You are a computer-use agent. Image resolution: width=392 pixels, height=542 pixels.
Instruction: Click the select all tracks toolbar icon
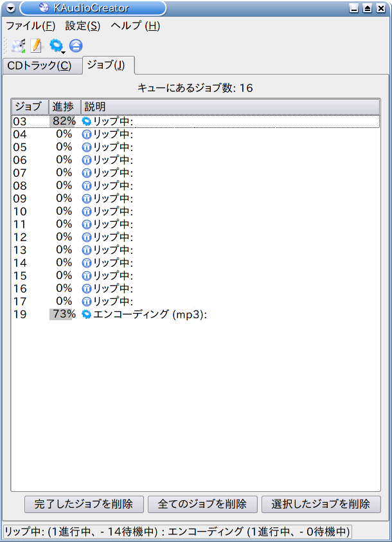tap(18, 46)
